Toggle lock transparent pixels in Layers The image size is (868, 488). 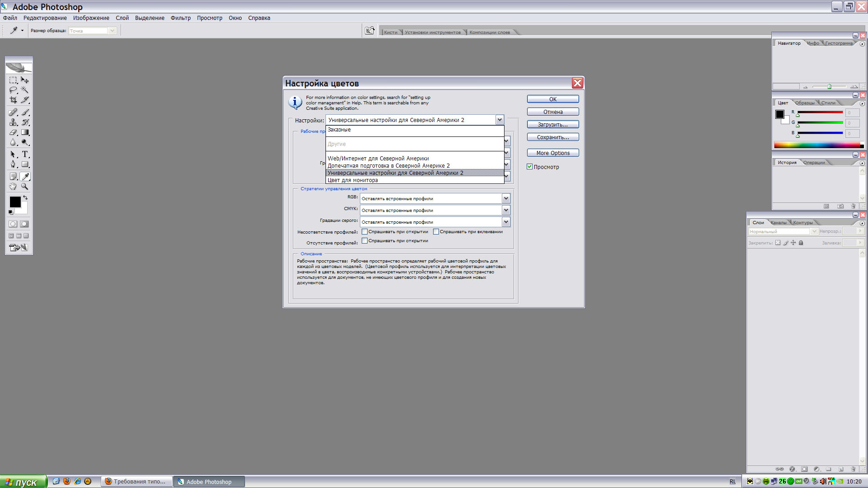(x=778, y=243)
